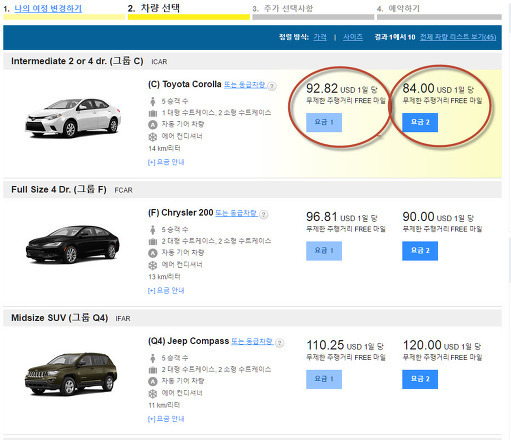Click the '14 km/리터' fuel economy text
This screenshot has height=440, width=511.
(x=164, y=148)
